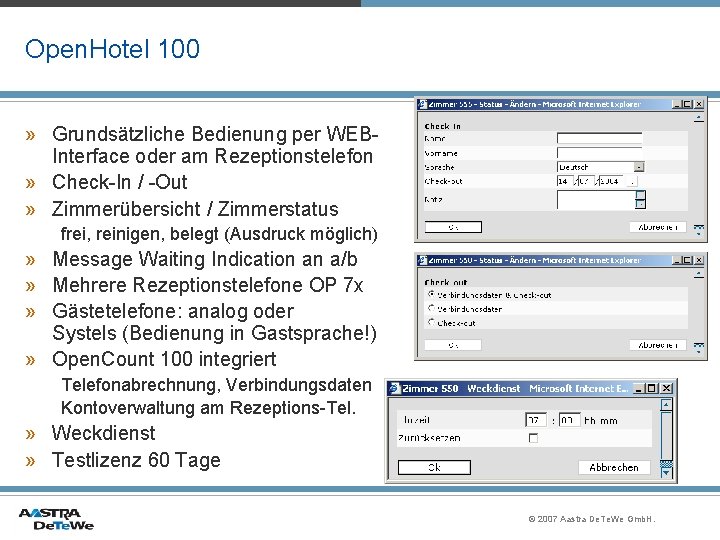Tick the Zurücksetzen checkbox
The image size is (720, 540).
coord(533,438)
